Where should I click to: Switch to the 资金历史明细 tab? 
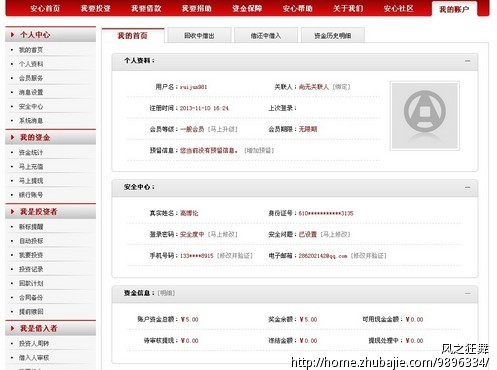(333, 36)
